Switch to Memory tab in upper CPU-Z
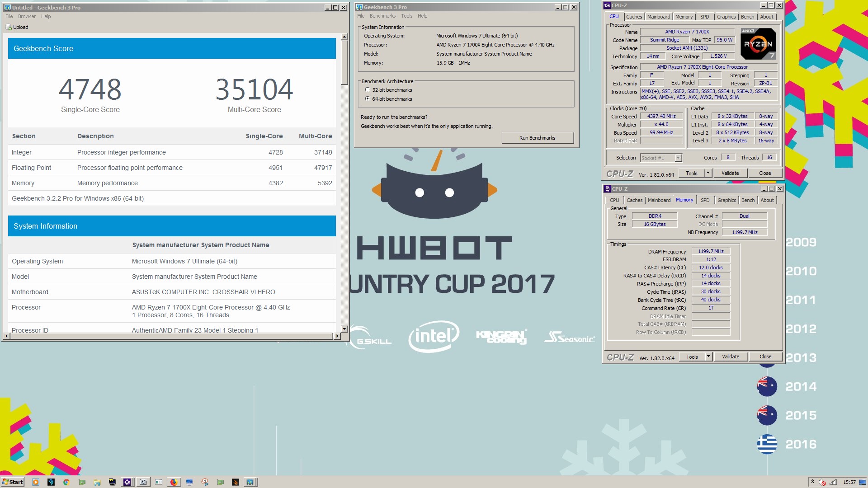 pos(684,17)
